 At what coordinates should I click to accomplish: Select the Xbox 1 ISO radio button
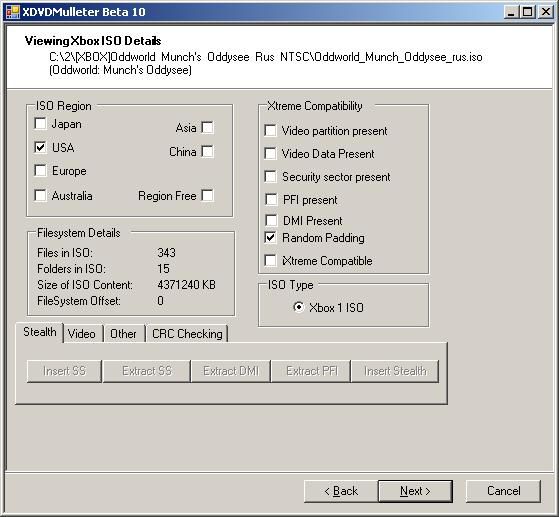coord(298,307)
